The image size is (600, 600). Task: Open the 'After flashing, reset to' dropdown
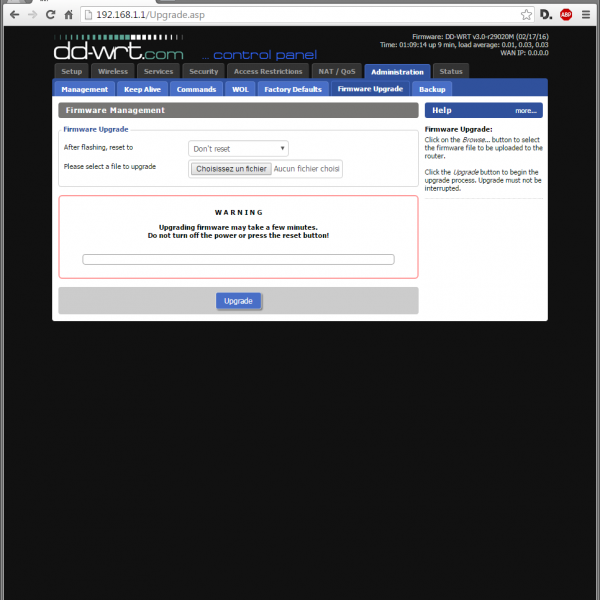coord(238,148)
